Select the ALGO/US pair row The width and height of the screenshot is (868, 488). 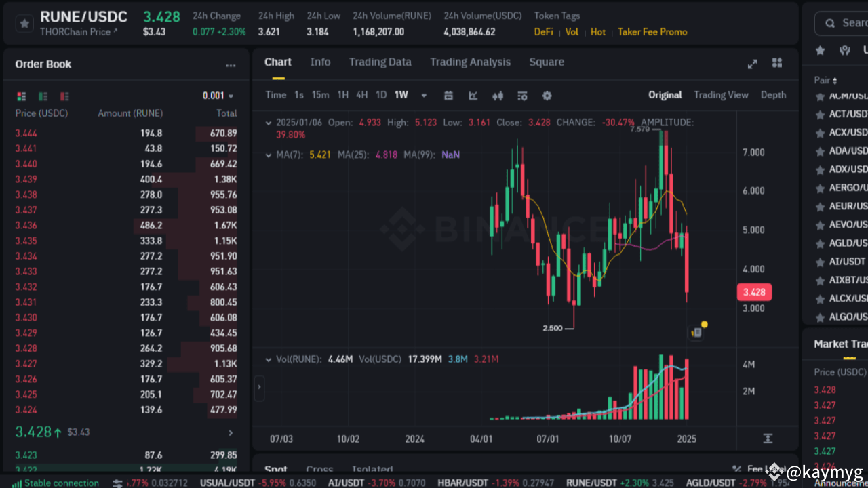841,317
